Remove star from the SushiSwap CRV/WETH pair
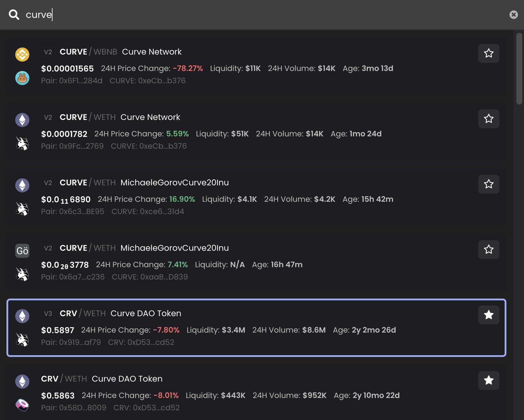The height and width of the screenshot is (420, 524). point(488,380)
